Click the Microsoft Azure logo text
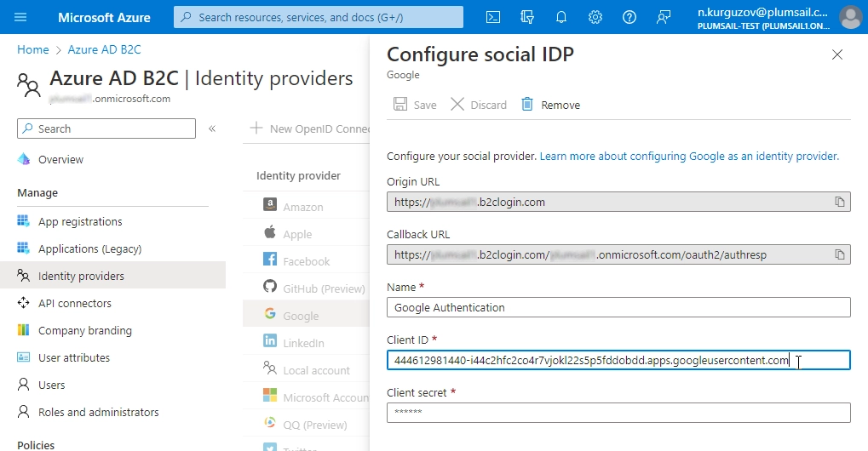Viewport: 868px width, 451px height. (104, 17)
